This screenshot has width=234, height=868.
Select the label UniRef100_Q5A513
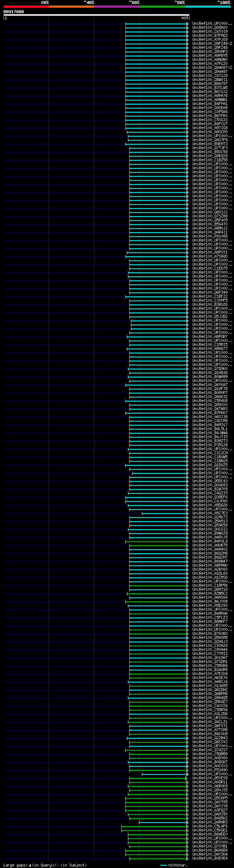click(210, 521)
